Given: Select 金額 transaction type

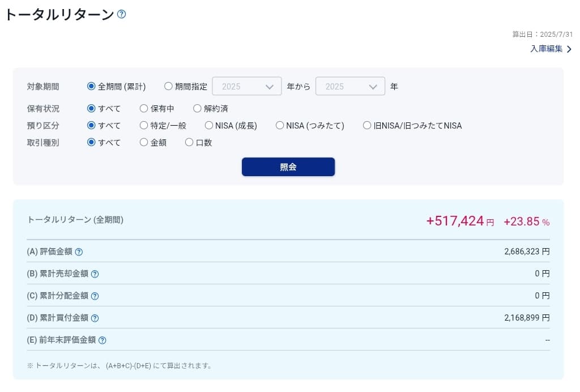Looking at the screenshot, I should pos(144,143).
